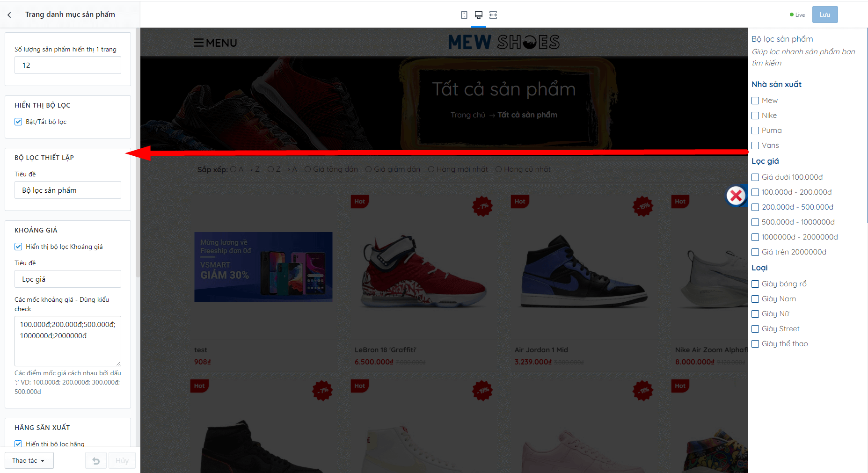868x473 pixels.
Task: Check 500.000đ - 1000000đ price filter
Action: pyautogui.click(x=755, y=222)
